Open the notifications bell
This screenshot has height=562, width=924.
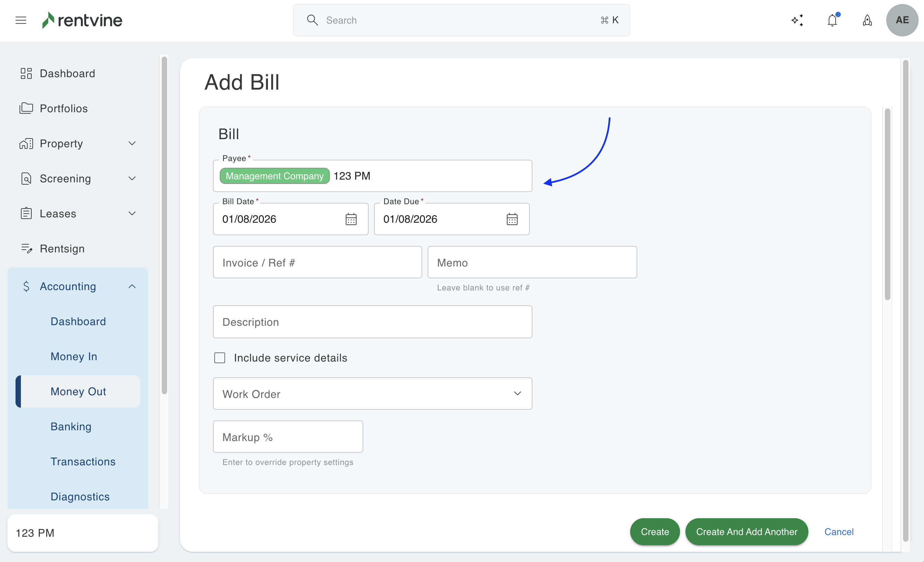(832, 20)
